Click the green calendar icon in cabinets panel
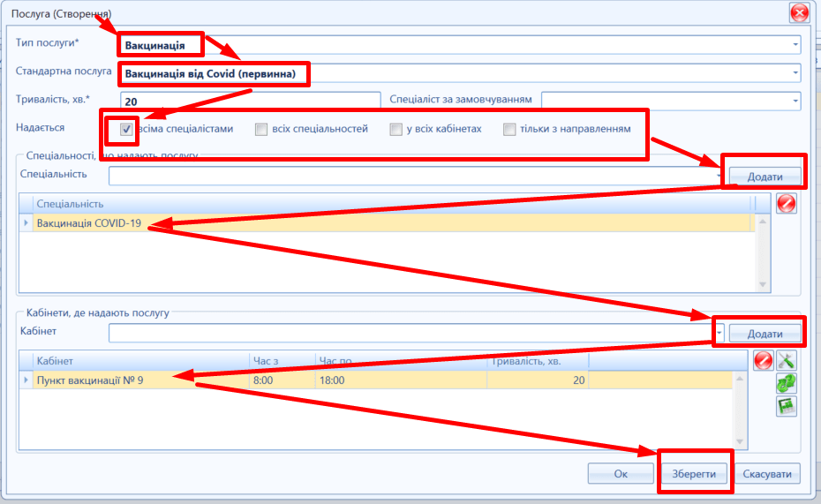Image resolution: width=821 pixels, height=504 pixels. click(x=786, y=406)
